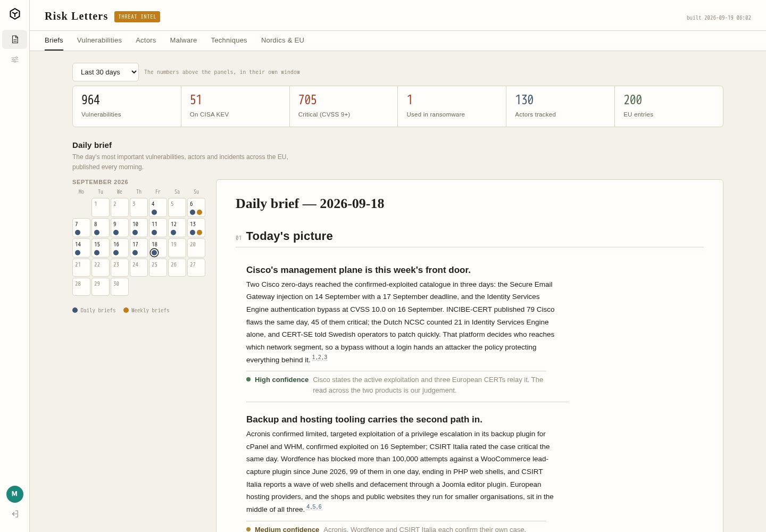
Task: Switch to the Vulnerabilities tab
Action: click(x=99, y=40)
